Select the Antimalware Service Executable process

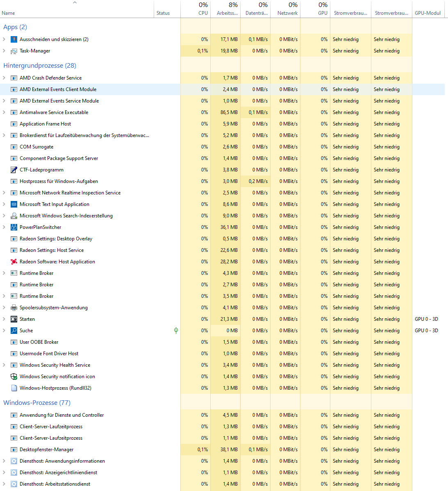55,112
